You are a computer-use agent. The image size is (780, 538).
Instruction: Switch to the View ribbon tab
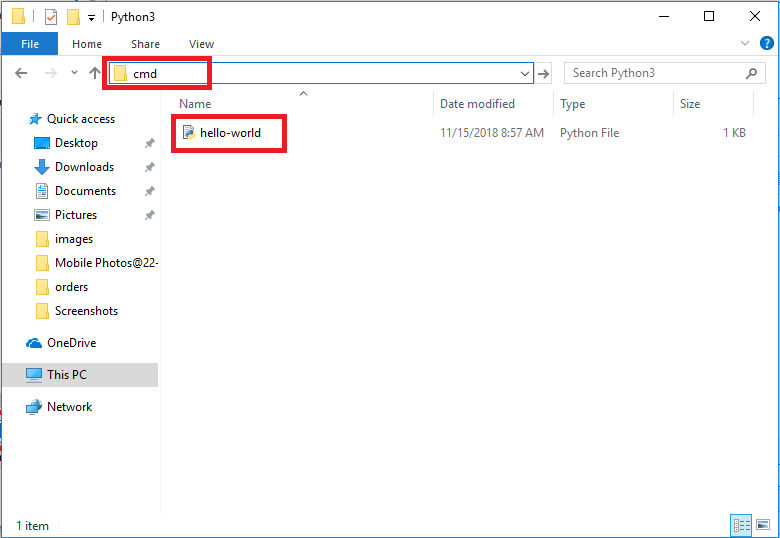[x=201, y=44]
